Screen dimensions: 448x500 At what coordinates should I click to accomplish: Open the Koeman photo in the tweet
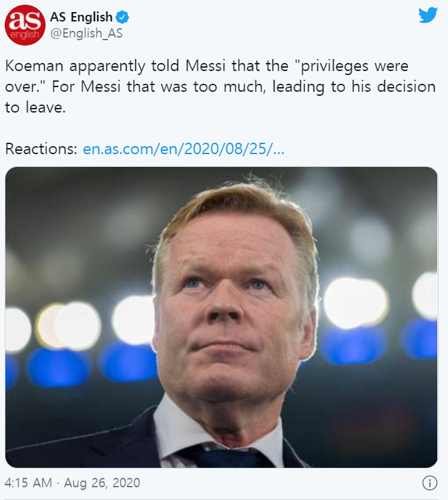tap(221, 316)
